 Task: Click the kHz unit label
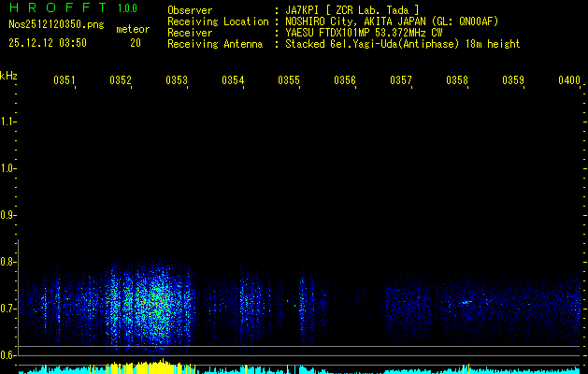[x=9, y=75]
